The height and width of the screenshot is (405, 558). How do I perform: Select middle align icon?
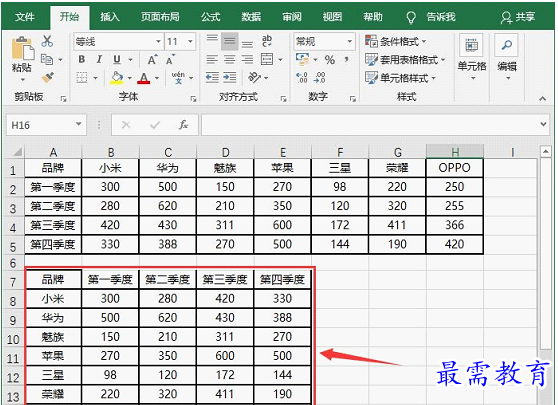click(x=230, y=41)
